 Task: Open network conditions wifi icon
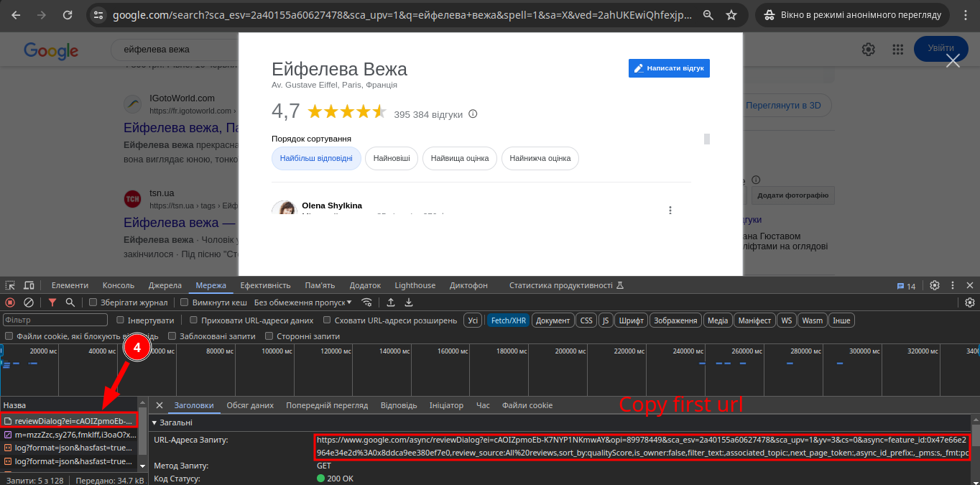367,302
